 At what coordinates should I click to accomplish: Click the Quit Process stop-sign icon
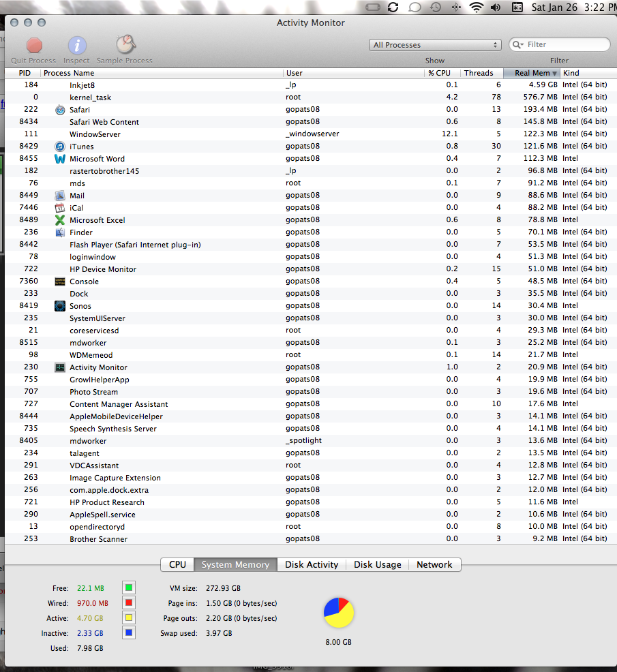[x=34, y=45]
